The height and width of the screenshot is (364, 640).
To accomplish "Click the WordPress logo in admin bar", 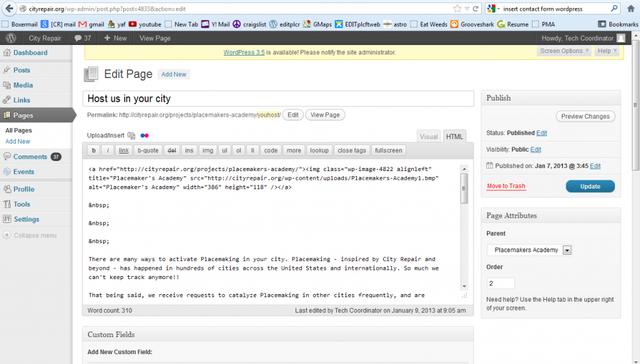I will click(x=11, y=38).
